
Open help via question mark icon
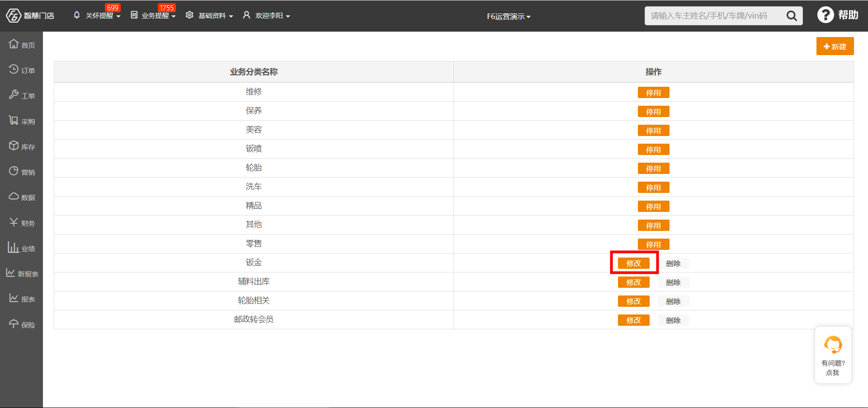tap(826, 15)
